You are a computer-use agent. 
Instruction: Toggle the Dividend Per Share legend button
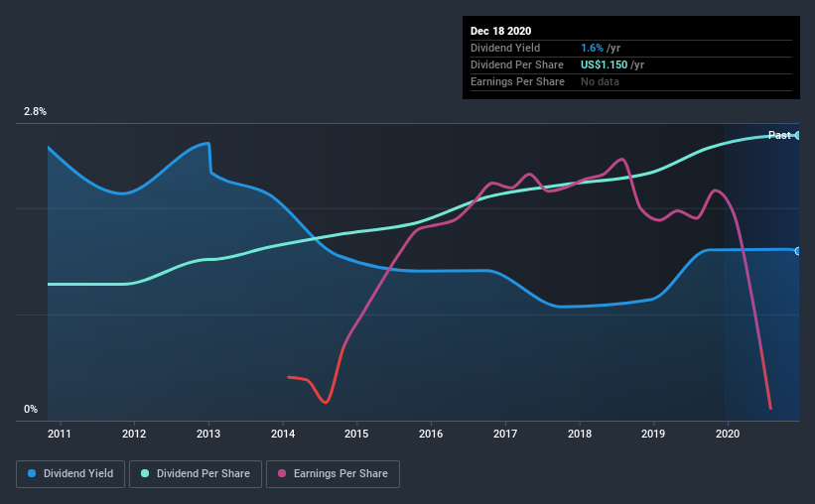click(x=196, y=474)
